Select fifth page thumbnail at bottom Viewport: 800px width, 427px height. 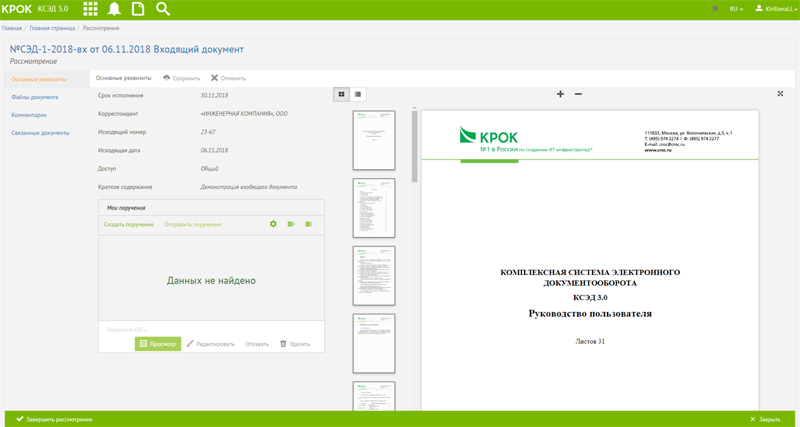[x=374, y=396]
